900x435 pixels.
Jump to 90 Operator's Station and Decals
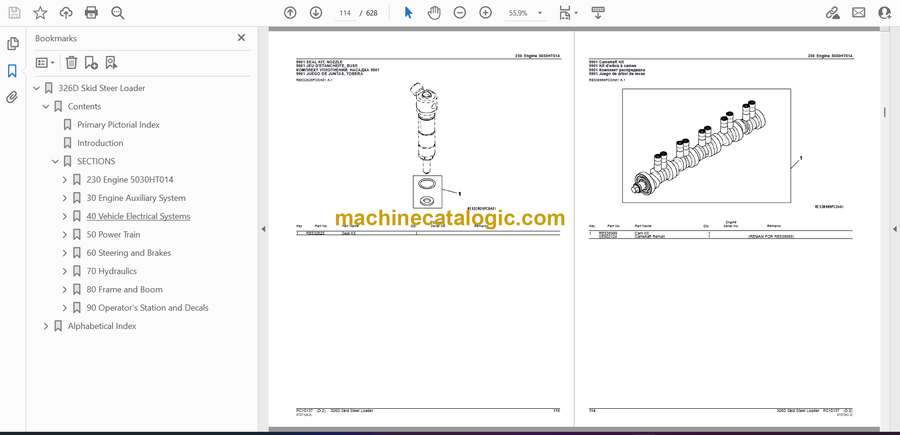pyautogui.click(x=148, y=308)
